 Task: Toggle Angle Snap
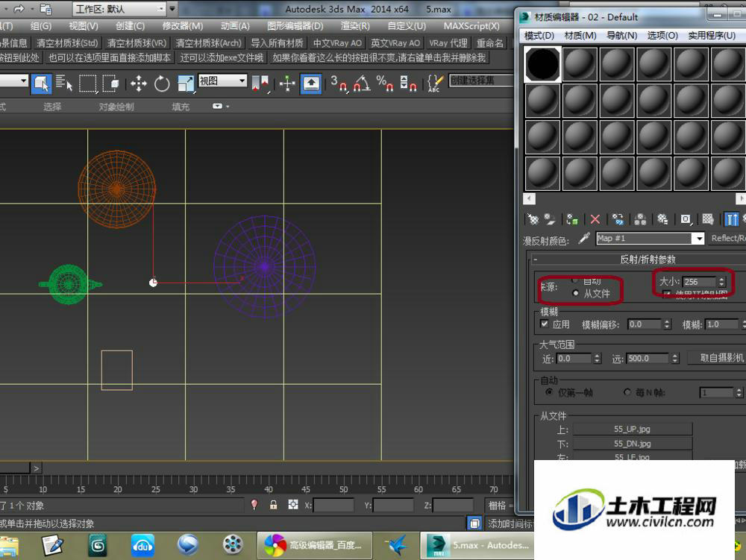click(362, 84)
